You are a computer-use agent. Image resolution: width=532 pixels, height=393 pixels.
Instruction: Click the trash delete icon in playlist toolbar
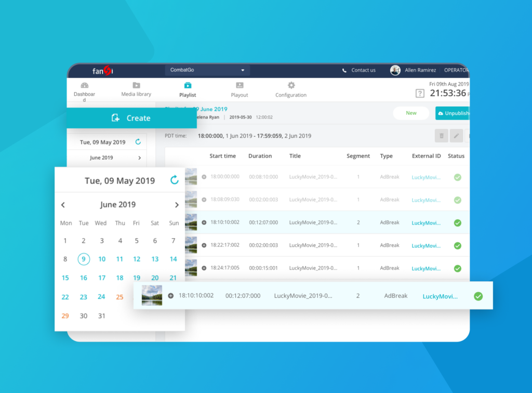[441, 136]
